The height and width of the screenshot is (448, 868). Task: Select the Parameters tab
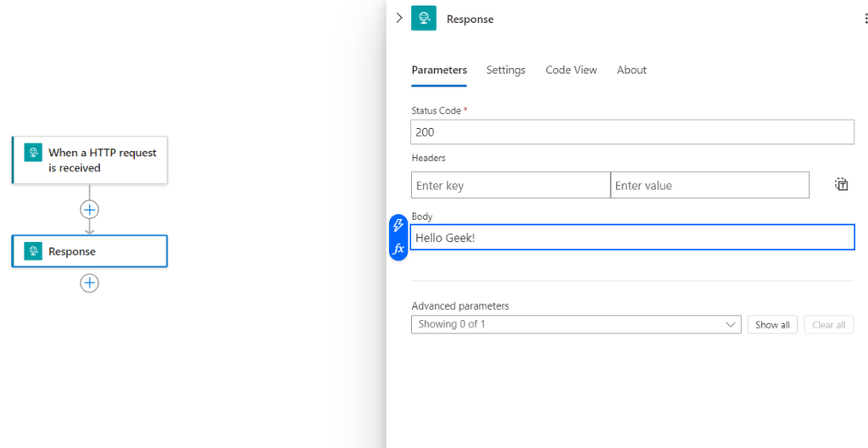(x=439, y=70)
